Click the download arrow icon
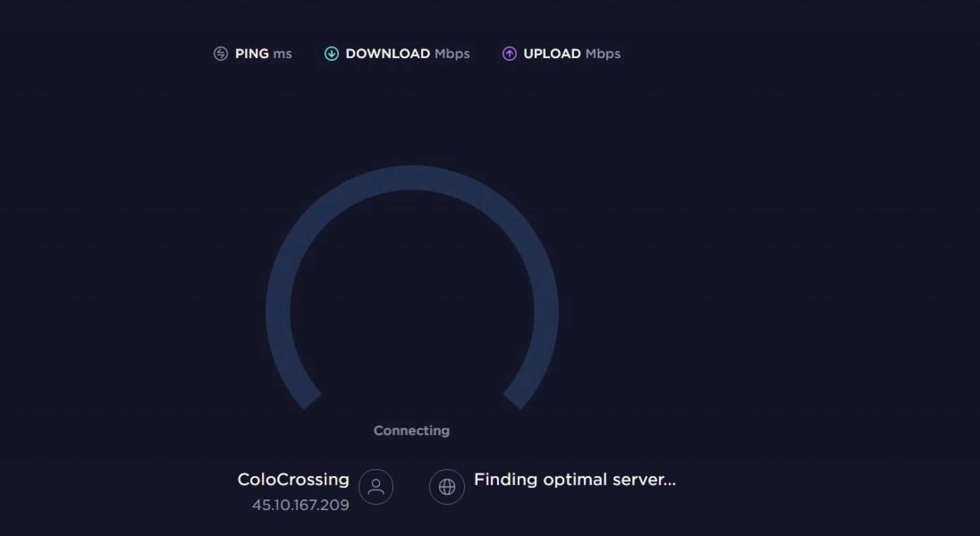This screenshot has width=980, height=536. click(x=331, y=54)
